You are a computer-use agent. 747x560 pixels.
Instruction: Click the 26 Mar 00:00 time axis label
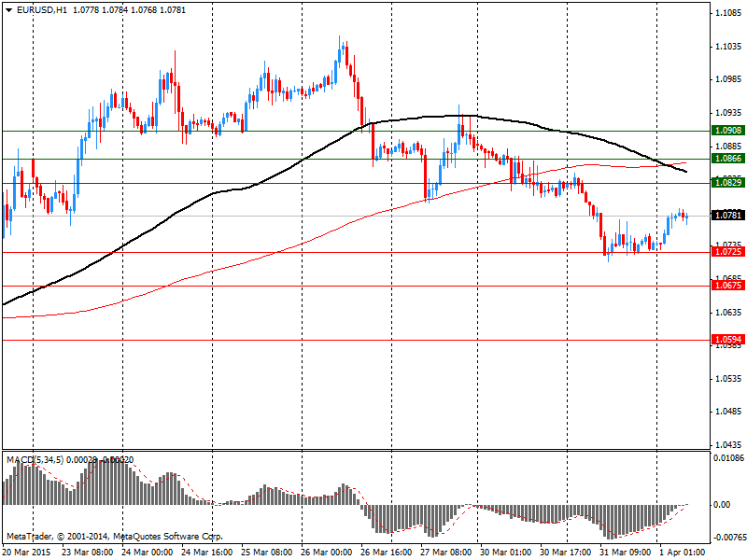coord(326,553)
